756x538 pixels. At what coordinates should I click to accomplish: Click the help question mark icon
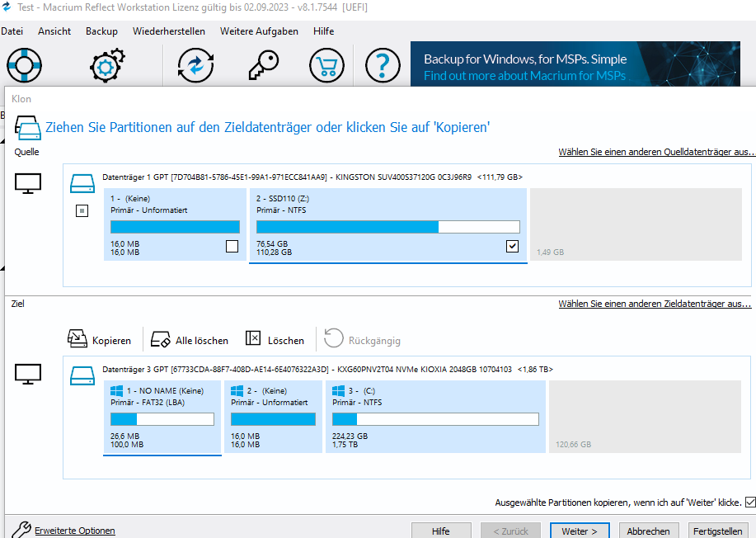point(383,65)
